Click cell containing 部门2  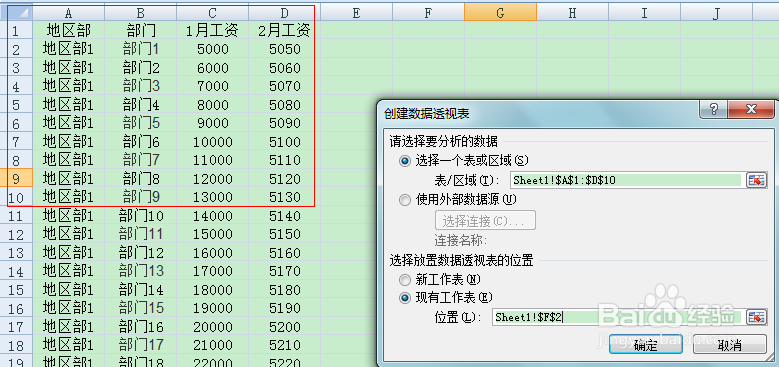click(141, 68)
